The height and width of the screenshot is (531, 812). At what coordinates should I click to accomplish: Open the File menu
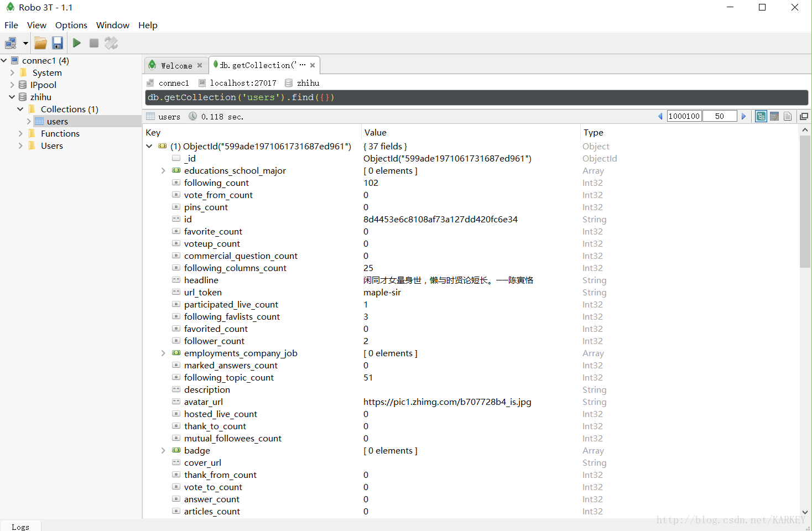[11, 25]
